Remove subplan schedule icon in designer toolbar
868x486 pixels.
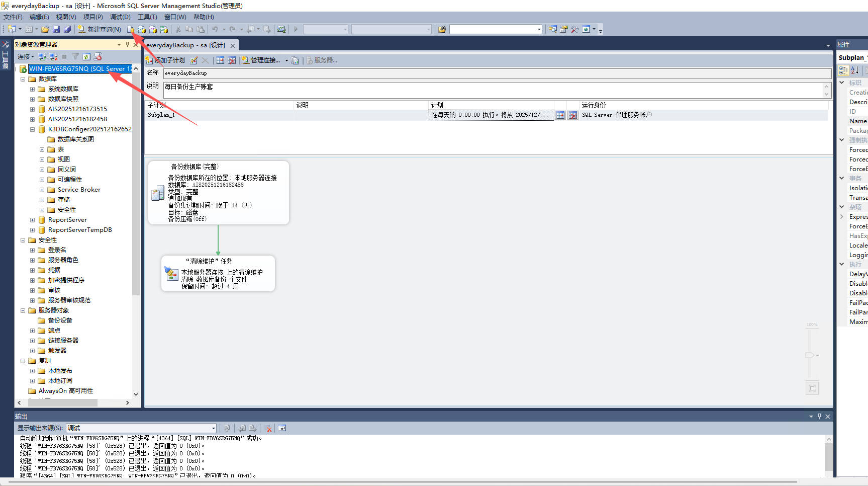[x=232, y=60]
